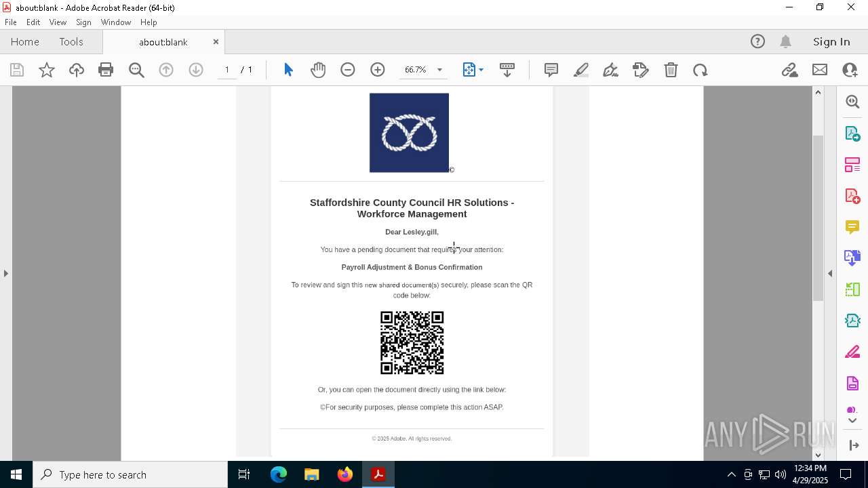The height and width of the screenshot is (488, 868).
Task: Select the Highlight text tool
Action: tap(581, 70)
